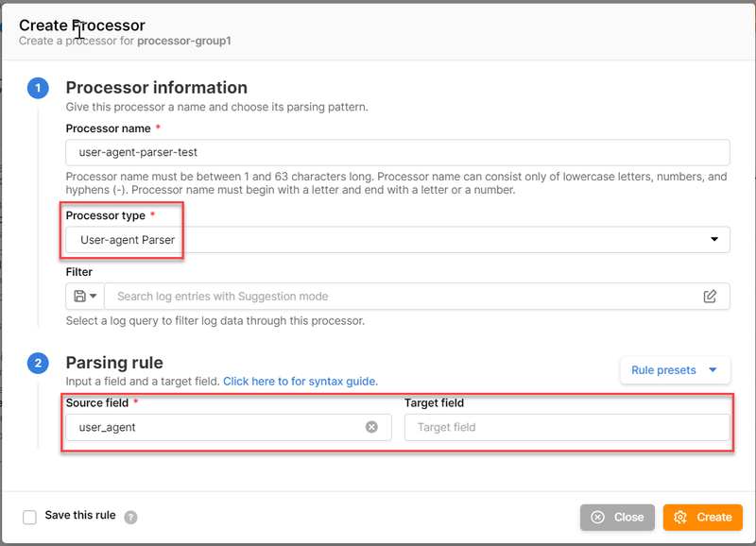Click help icon beside Save this rule
Screen dimensions: 756x546
tap(131, 518)
